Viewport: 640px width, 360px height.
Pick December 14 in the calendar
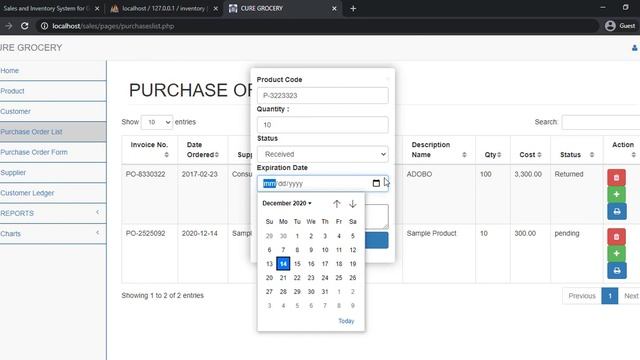[x=283, y=264]
